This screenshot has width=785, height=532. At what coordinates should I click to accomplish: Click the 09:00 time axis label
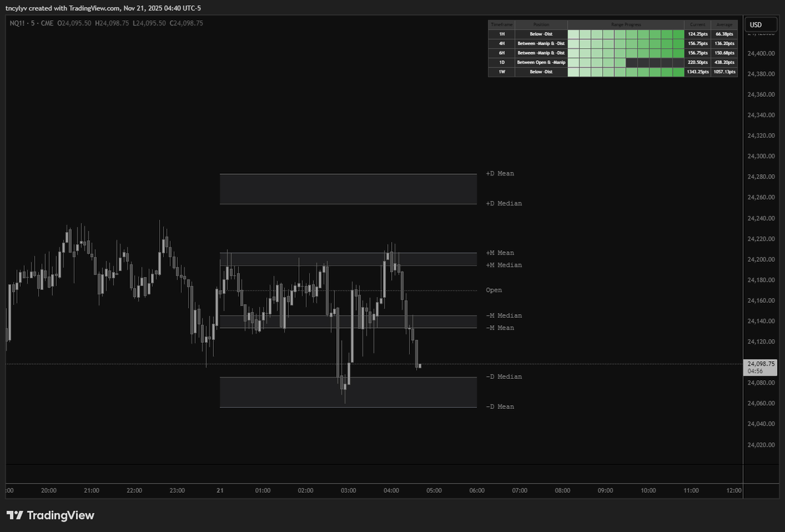pos(605,490)
